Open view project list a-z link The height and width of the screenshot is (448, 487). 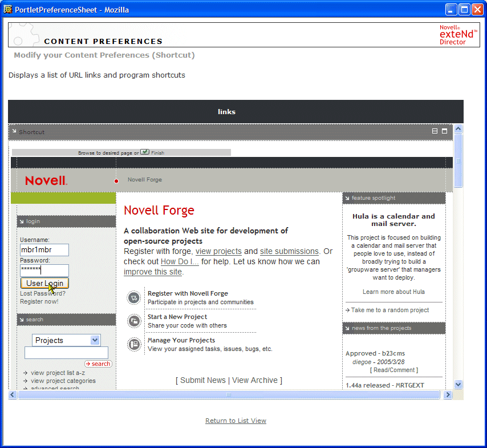[x=58, y=373]
